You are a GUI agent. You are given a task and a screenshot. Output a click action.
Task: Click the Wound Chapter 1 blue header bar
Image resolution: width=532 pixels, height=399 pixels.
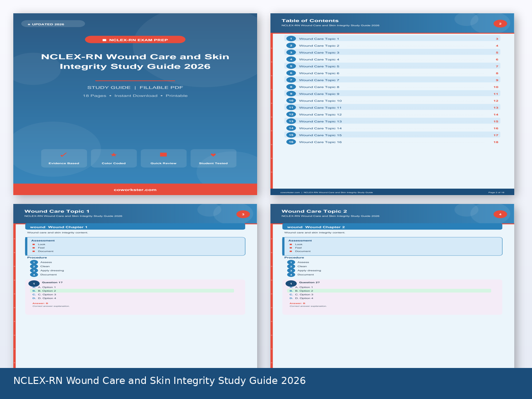click(x=135, y=227)
